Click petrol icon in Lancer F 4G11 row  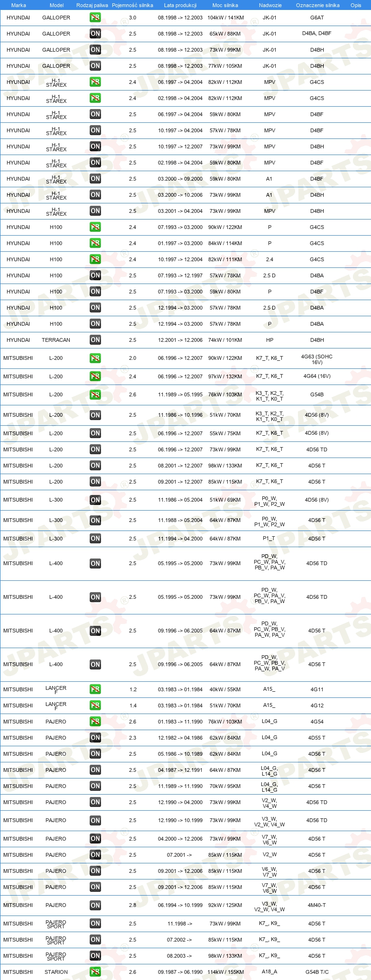[x=95, y=689]
